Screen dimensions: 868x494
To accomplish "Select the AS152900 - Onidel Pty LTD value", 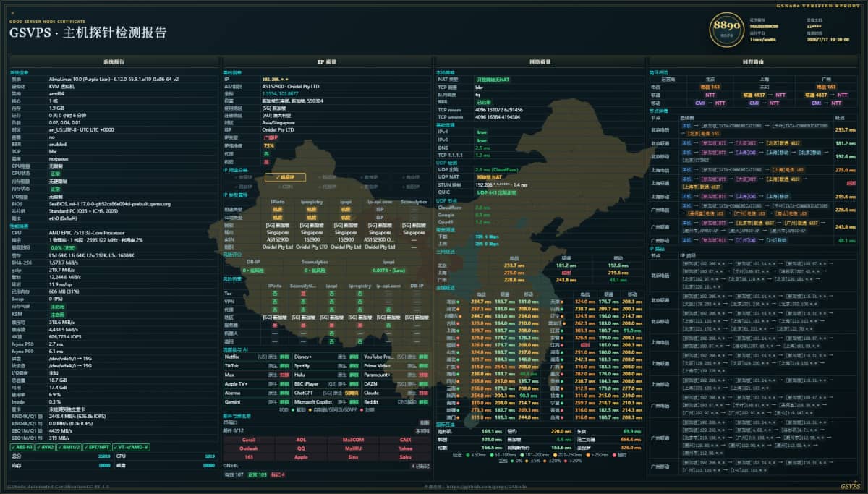I will click(291, 85).
